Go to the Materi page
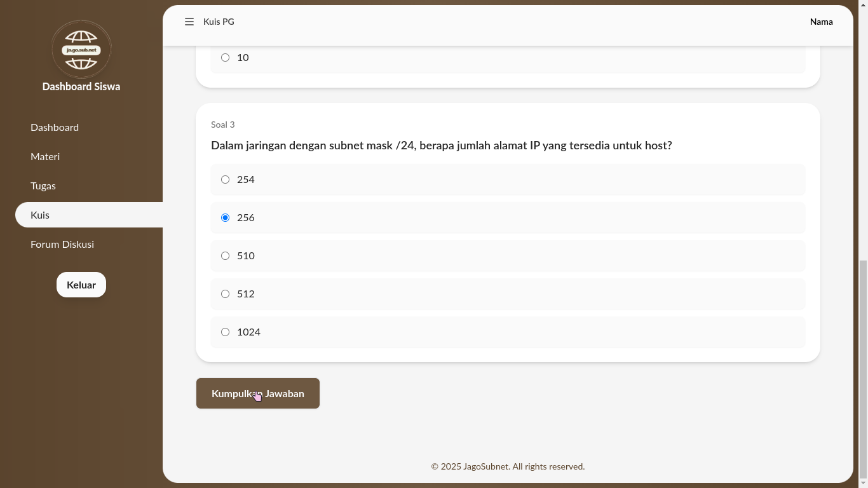 (x=45, y=156)
